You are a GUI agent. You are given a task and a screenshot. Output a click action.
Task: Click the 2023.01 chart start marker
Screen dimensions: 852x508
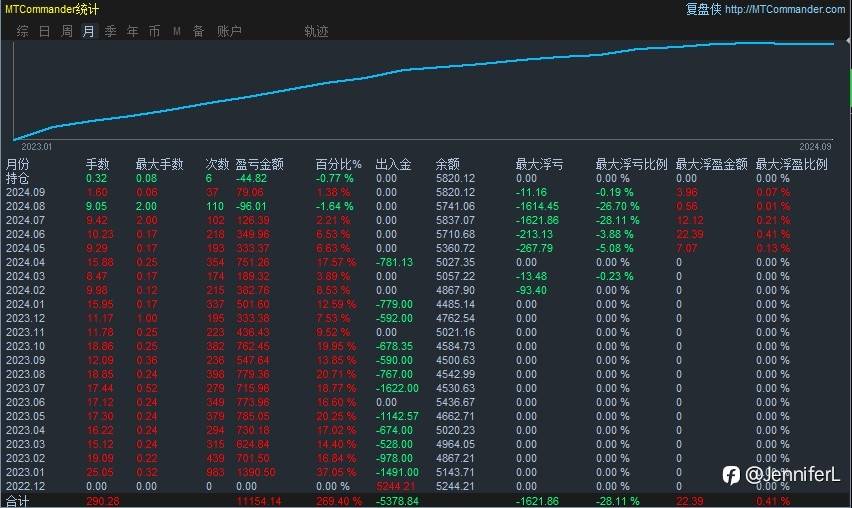tap(36, 147)
